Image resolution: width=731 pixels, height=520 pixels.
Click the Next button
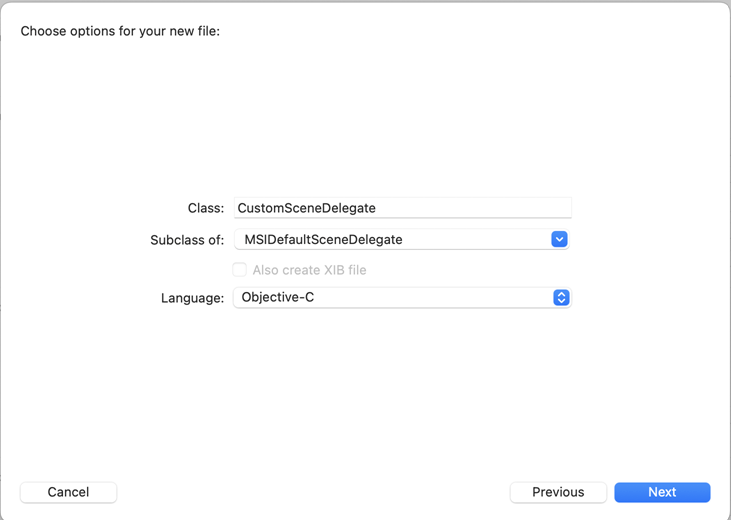[x=662, y=492]
